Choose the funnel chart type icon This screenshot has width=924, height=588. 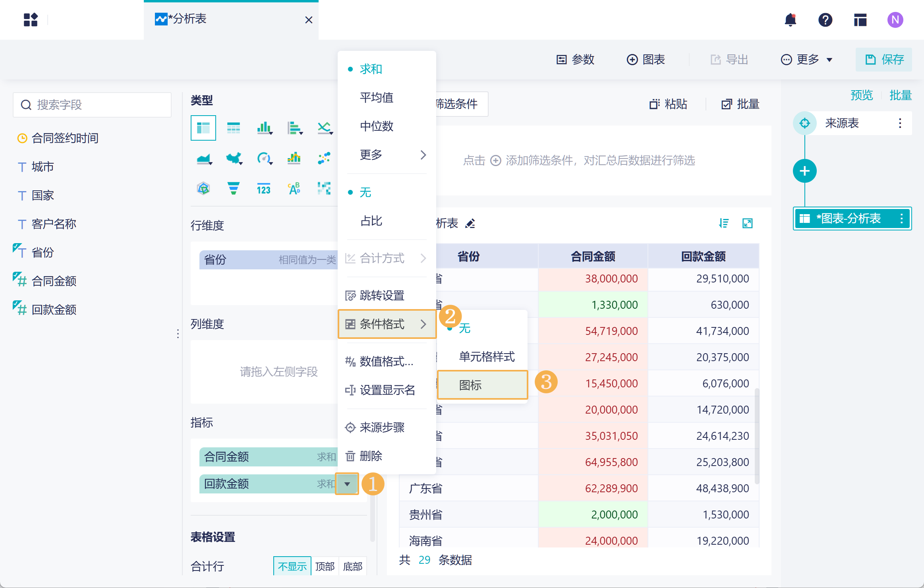coord(233,188)
